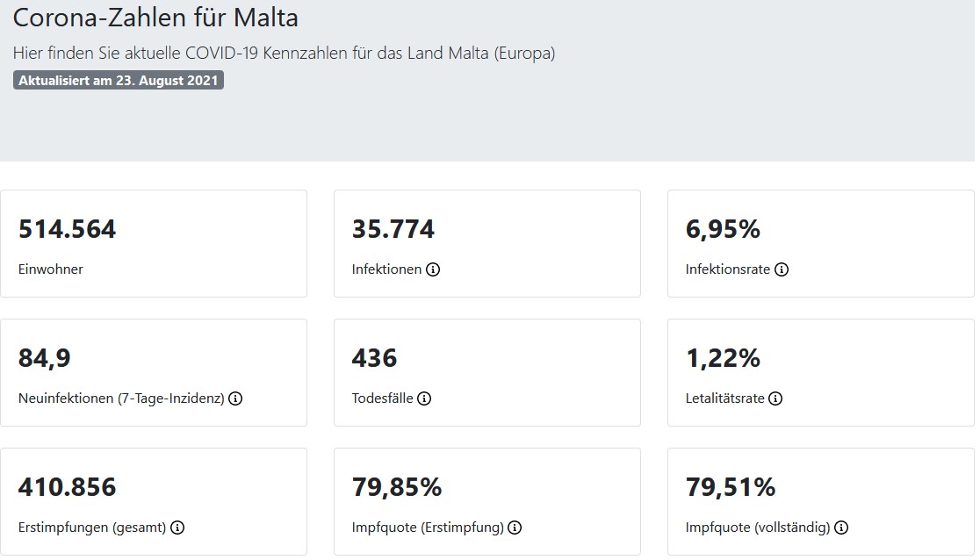Screen dimensions: 980x560
Task: Select the 410.856 first-vaccinations number
Action: [67, 487]
